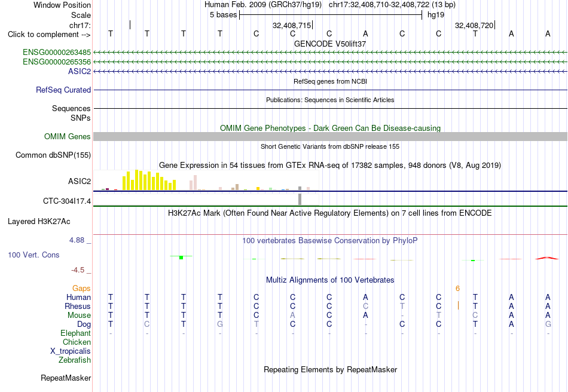Click the Scale label
The image size is (568, 392).
[x=81, y=15]
